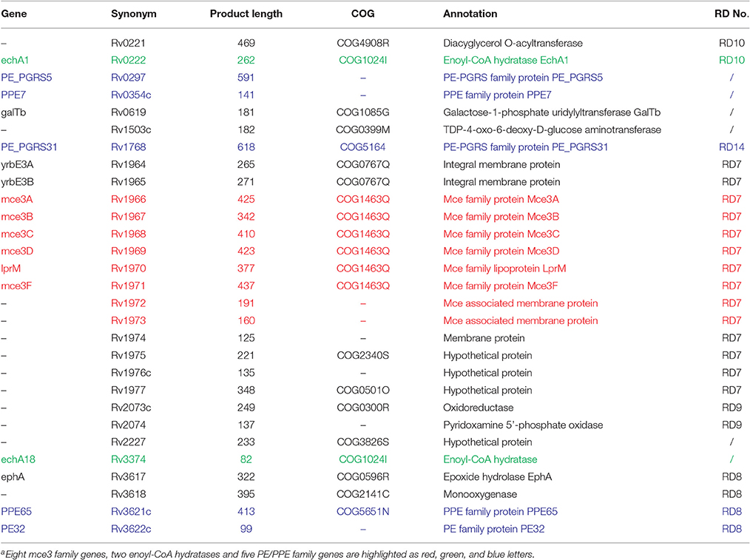Screen dimensions: 750x560
Task: Select synonym Rv1503c
Action: coord(131,129)
